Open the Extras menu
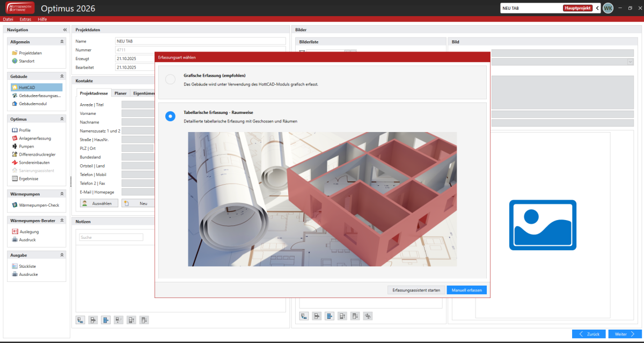644x343 pixels. coord(25,19)
